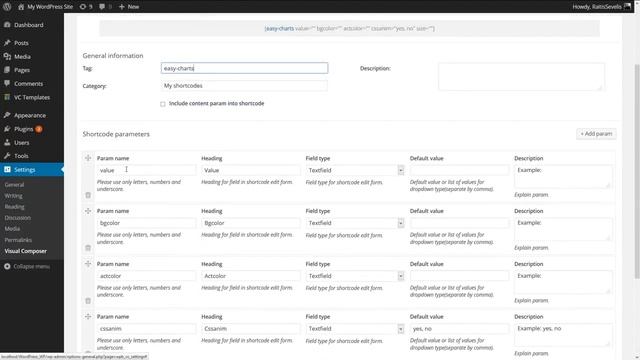Screen dimensions: 640x360
Task: Open the Howdy user account menu
Action: [x=601, y=7]
